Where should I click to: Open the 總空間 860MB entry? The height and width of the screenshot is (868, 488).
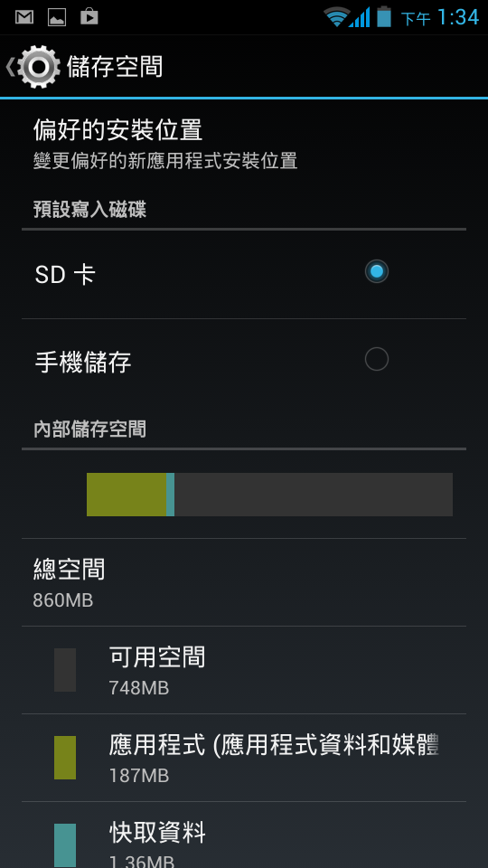tap(244, 582)
